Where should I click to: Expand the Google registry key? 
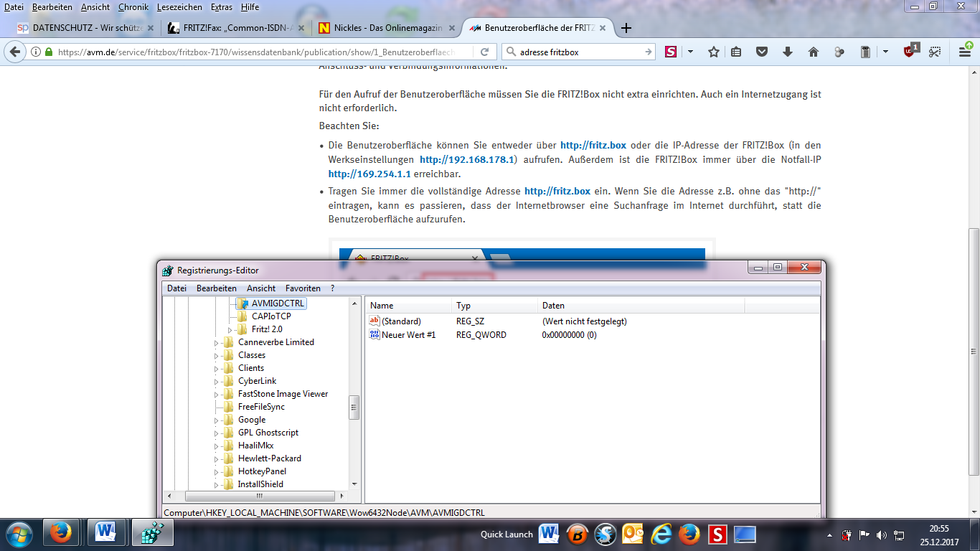(x=217, y=420)
